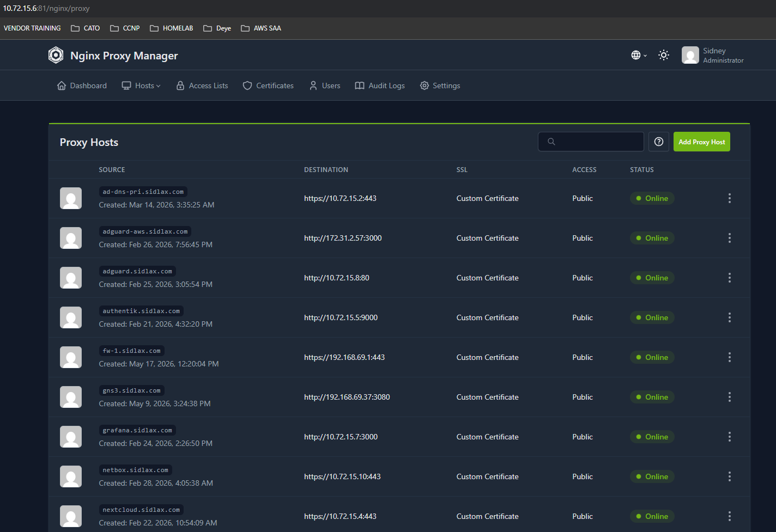Click destination https://192.168.69.1:443
776x532 pixels.
[x=344, y=357]
